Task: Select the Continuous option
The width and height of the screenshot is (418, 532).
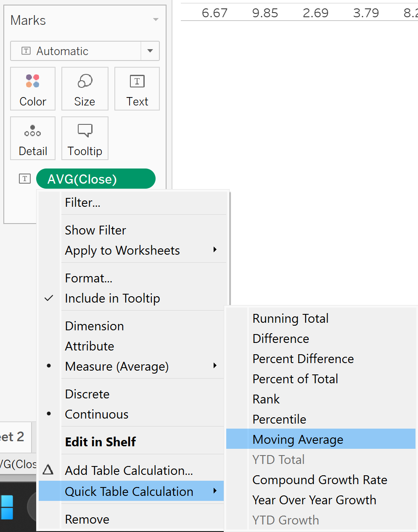Action: [97, 414]
